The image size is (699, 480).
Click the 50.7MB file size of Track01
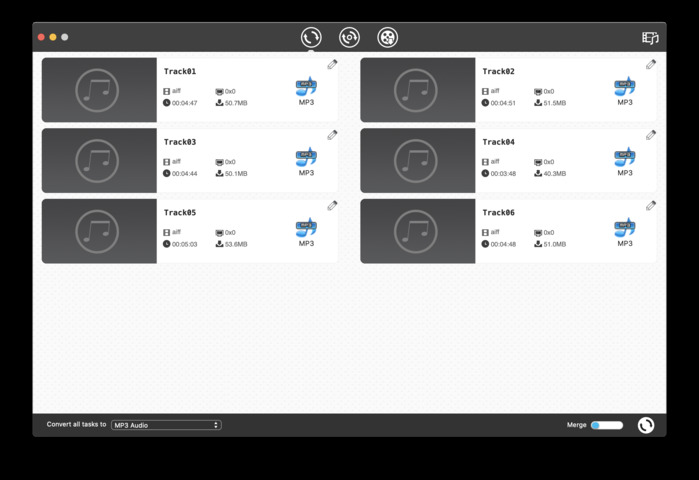point(236,103)
